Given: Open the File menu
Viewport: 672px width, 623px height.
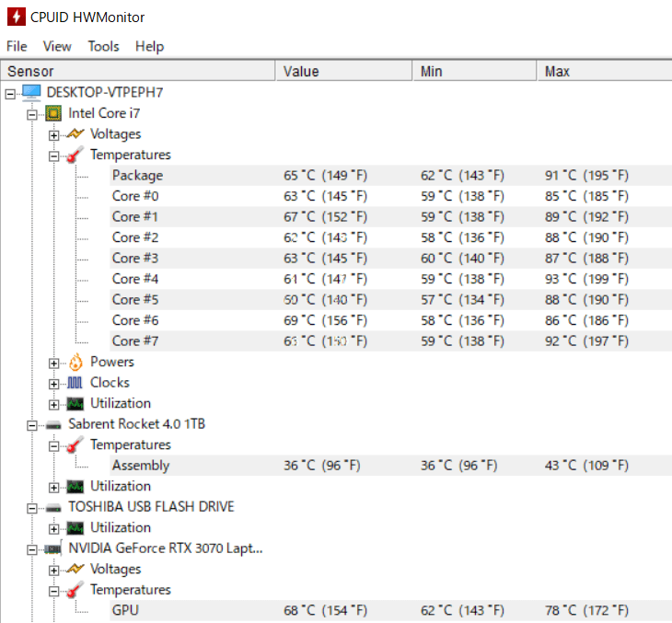Looking at the screenshot, I should (x=17, y=46).
